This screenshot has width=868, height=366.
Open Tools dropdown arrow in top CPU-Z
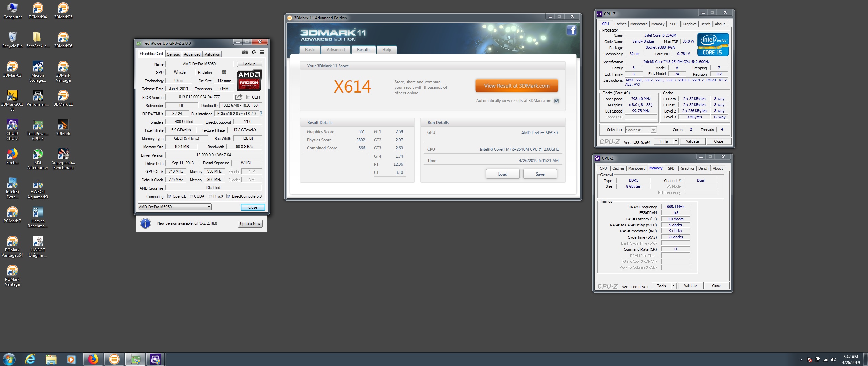coord(676,141)
